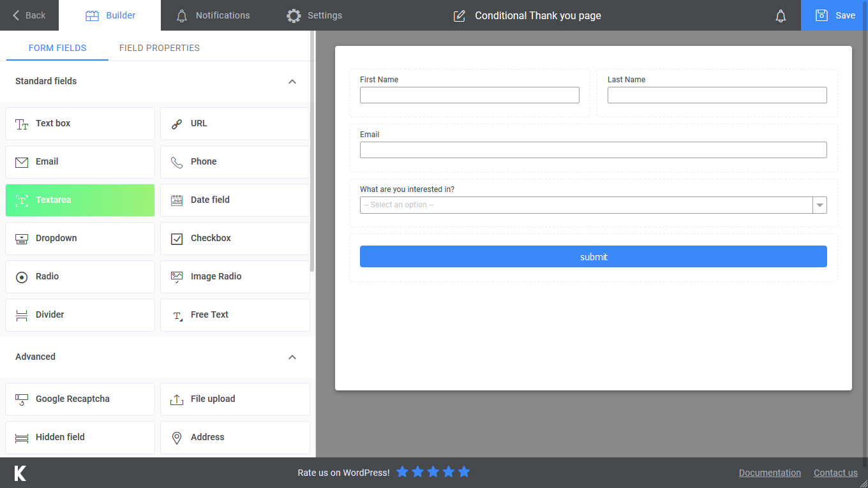Switch to FIELD PROPERTIES tab
The image size is (868, 488).
coord(160,48)
